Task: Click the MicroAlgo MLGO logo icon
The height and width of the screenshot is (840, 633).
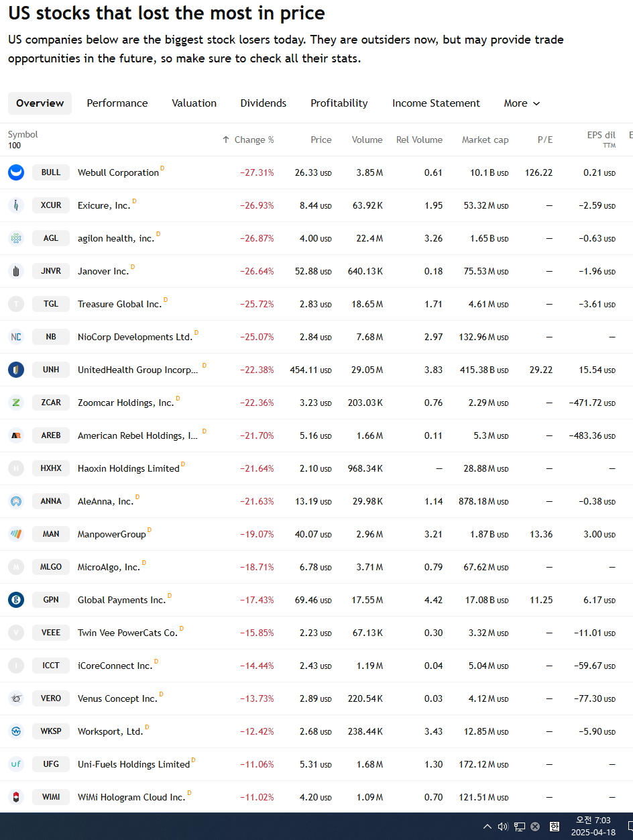Action: pyautogui.click(x=16, y=567)
